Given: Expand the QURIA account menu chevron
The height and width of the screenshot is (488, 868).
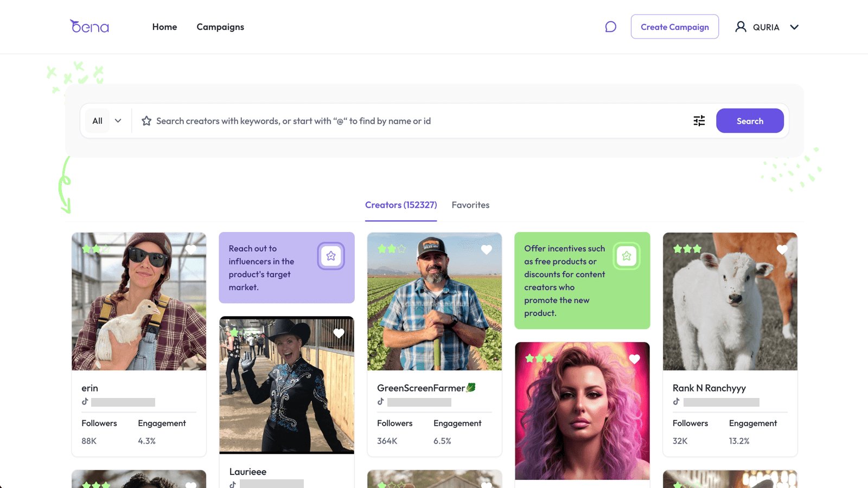Looking at the screenshot, I should 794,27.
